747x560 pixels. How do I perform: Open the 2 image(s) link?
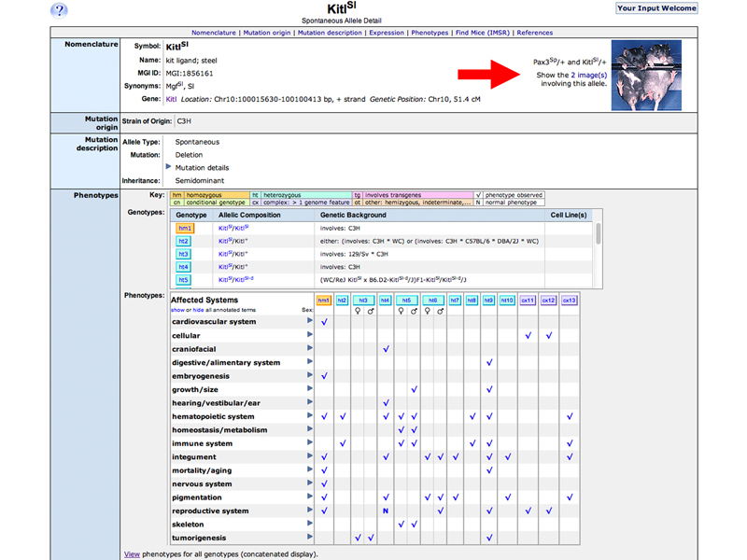pos(589,76)
